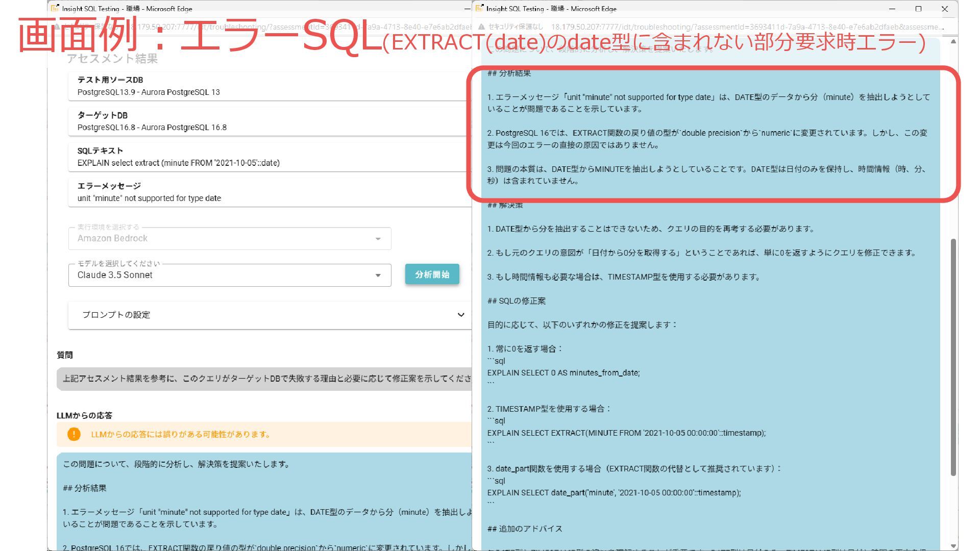Click the scroll down arrow in right window
Image resolution: width=980 pixels, height=551 pixels.
tap(953, 546)
